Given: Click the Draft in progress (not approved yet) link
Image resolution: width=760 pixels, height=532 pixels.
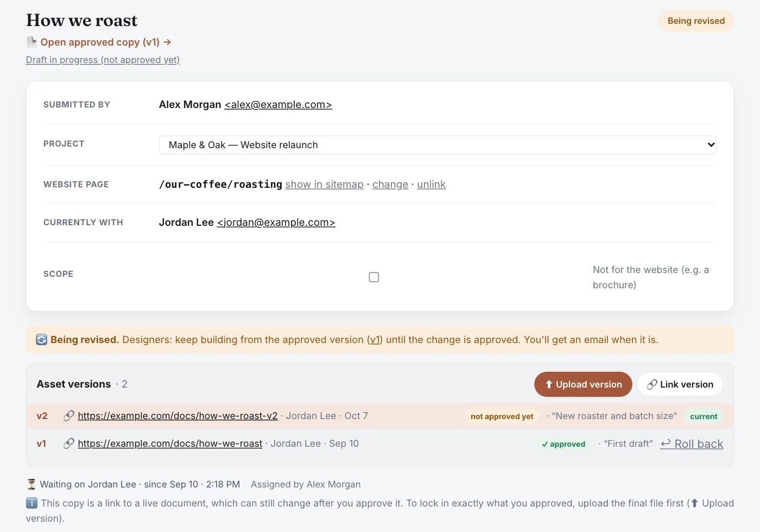Looking at the screenshot, I should click(x=103, y=60).
